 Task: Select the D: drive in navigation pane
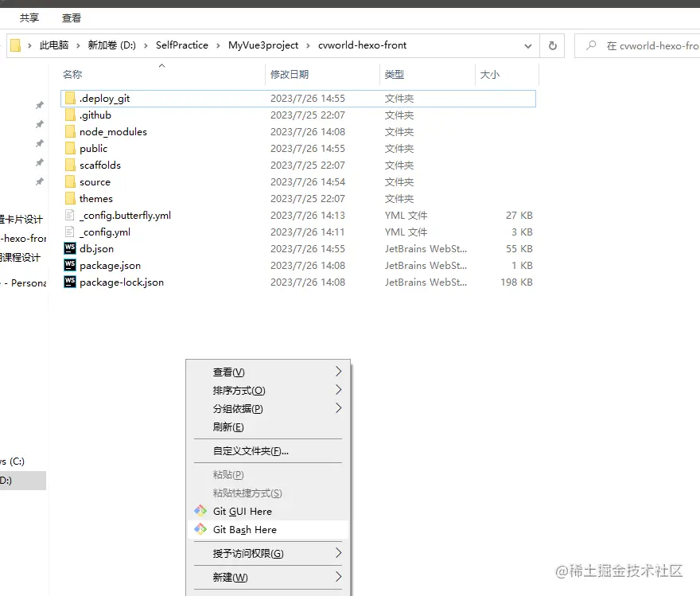(22, 481)
